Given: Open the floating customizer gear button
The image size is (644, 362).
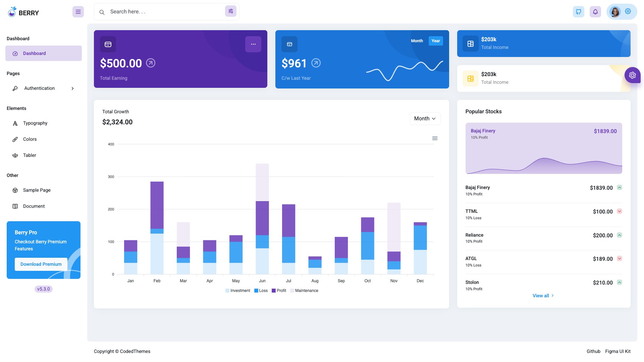Looking at the screenshot, I should pos(632,75).
